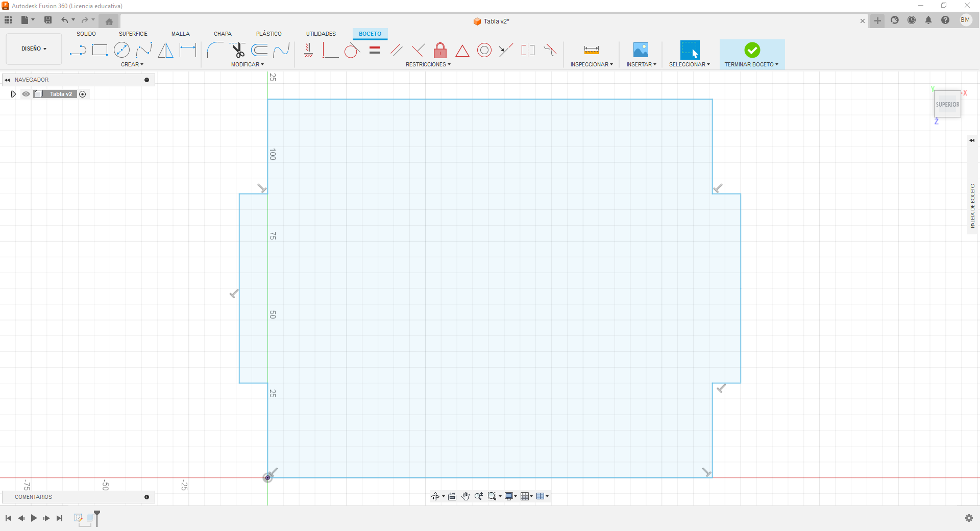Open the RESTRICCIONES dropdown menu
This screenshot has height=531, width=980.
(428, 64)
